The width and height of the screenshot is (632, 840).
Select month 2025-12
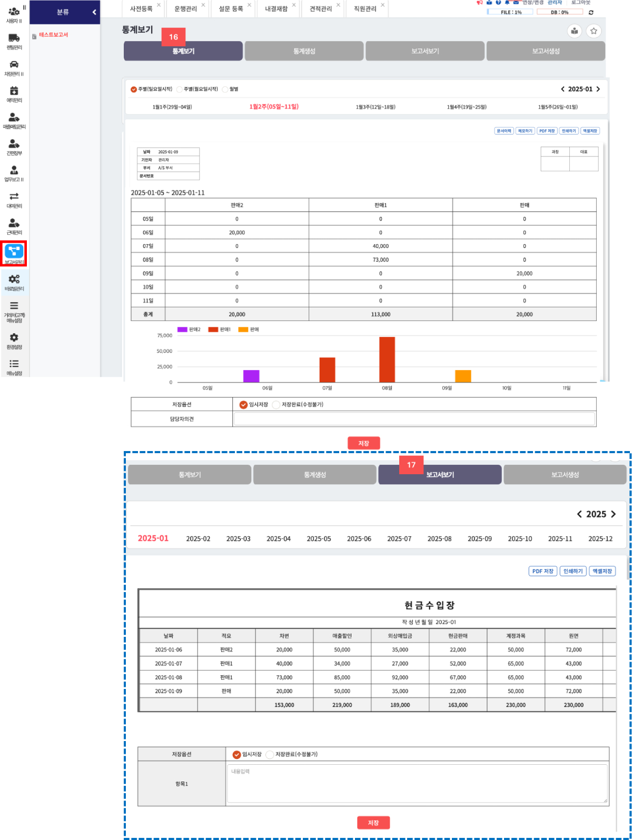coord(600,539)
